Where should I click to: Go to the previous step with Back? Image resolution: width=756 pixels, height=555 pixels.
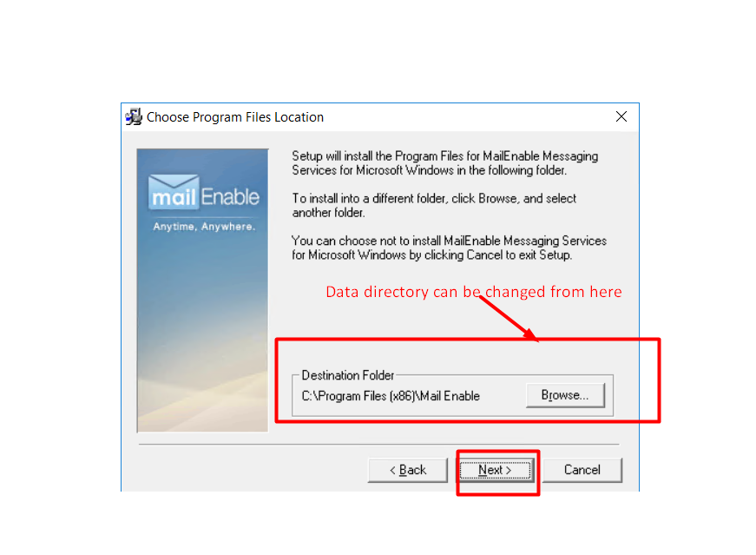[407, 470]
